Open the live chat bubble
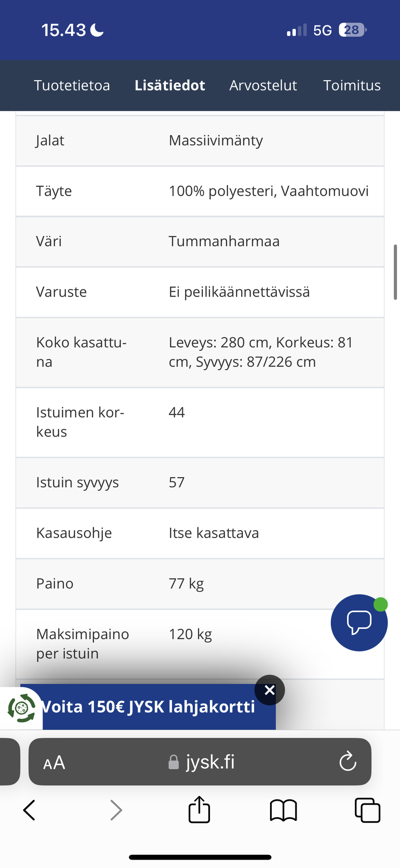The image size is (400, 868). coord(359,622)
